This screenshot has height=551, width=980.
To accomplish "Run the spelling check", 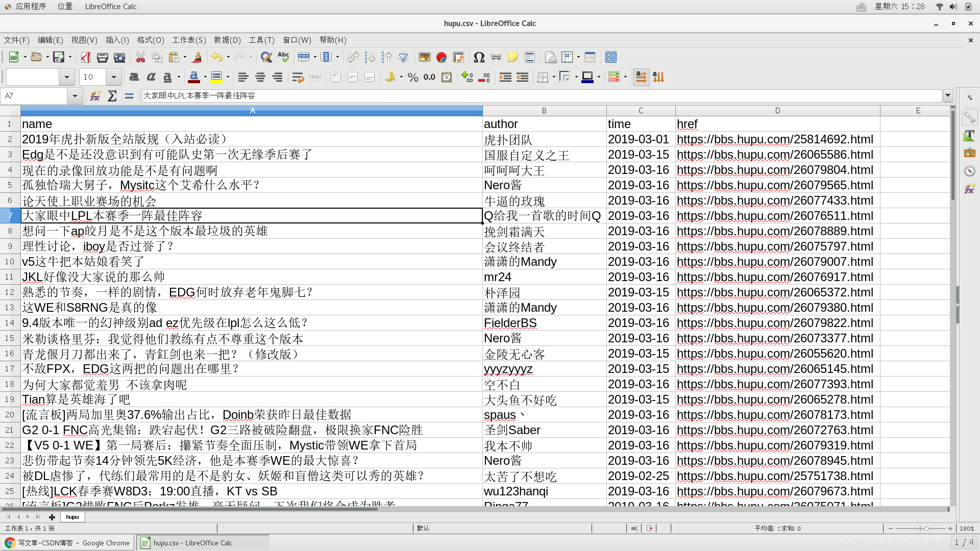I will 283,57.
